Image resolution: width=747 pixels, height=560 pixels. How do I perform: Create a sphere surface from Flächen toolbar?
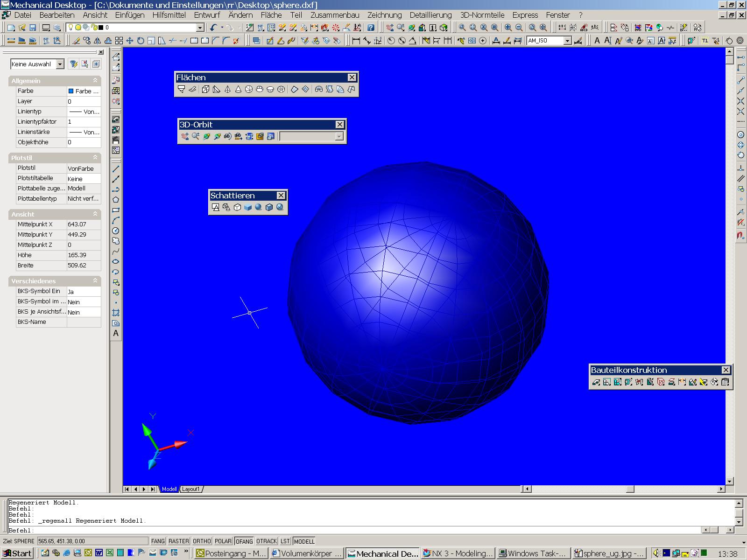point(249,89)
